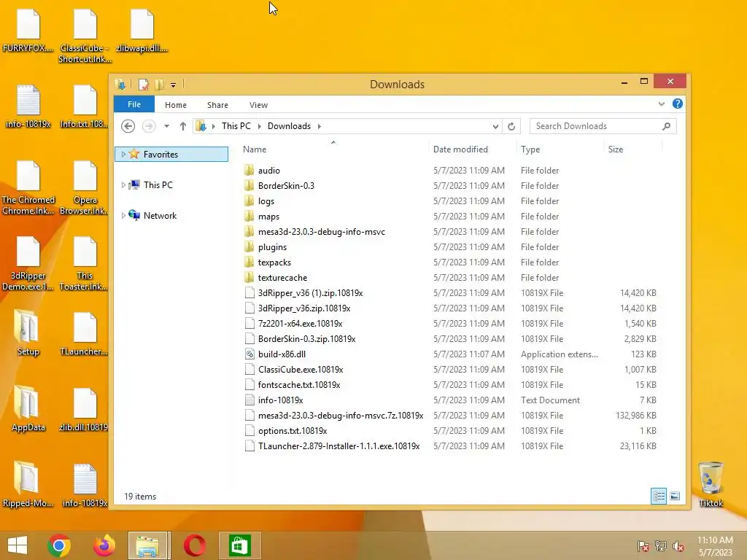The height and width of the screenshot is (560, 747).
Task: Open the Share ribbon tab
Action: tap(217, 105)
